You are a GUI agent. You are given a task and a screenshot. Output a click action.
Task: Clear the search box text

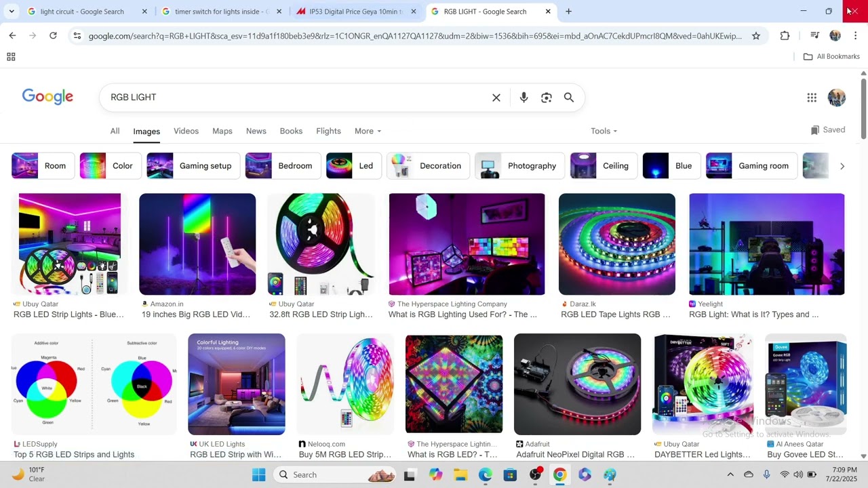coord(496,98)
